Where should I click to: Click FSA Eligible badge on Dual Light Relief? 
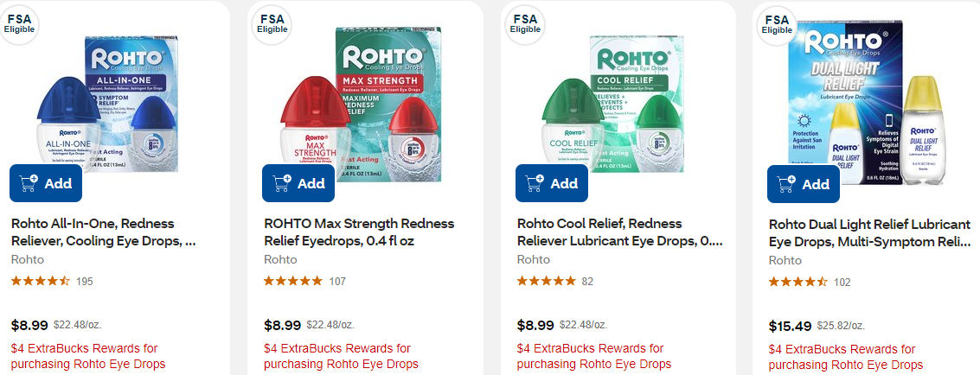click(x=777, y=23)
